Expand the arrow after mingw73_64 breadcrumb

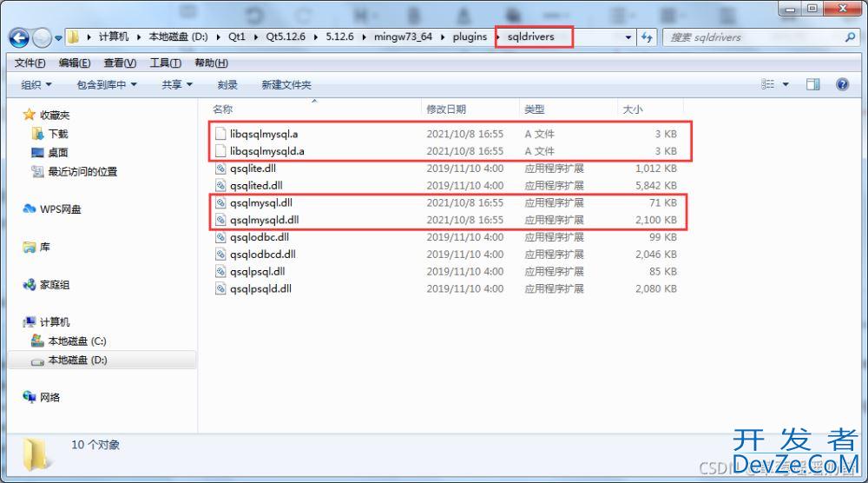coord(443,37)
